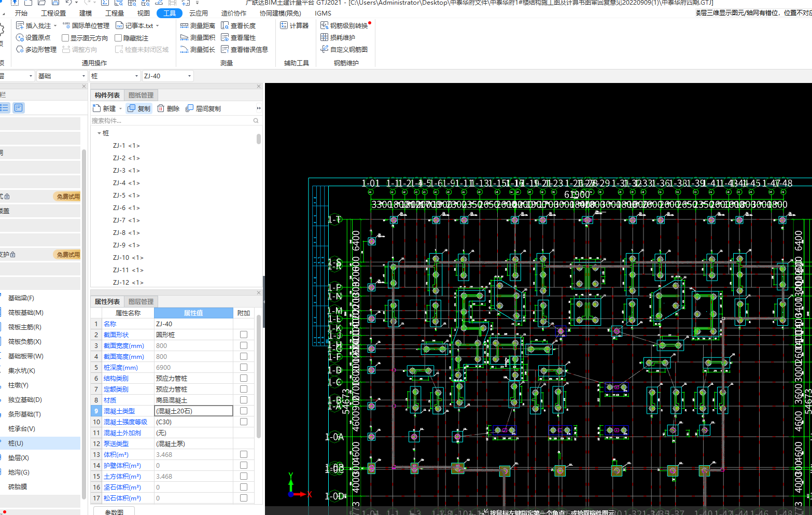Open the 建模 ribbon tab
Viewport: 812px width, 515px height.
(x=86, y=13)
